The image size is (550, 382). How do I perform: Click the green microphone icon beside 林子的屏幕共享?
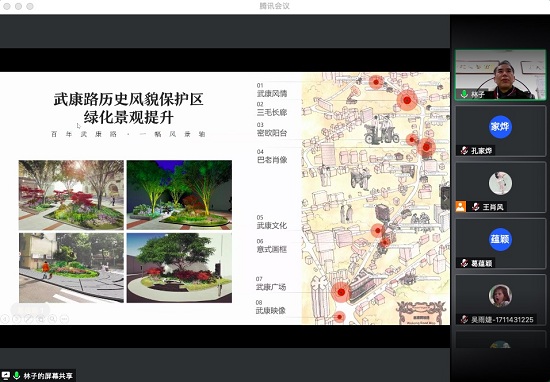click(x=16, y=375)
